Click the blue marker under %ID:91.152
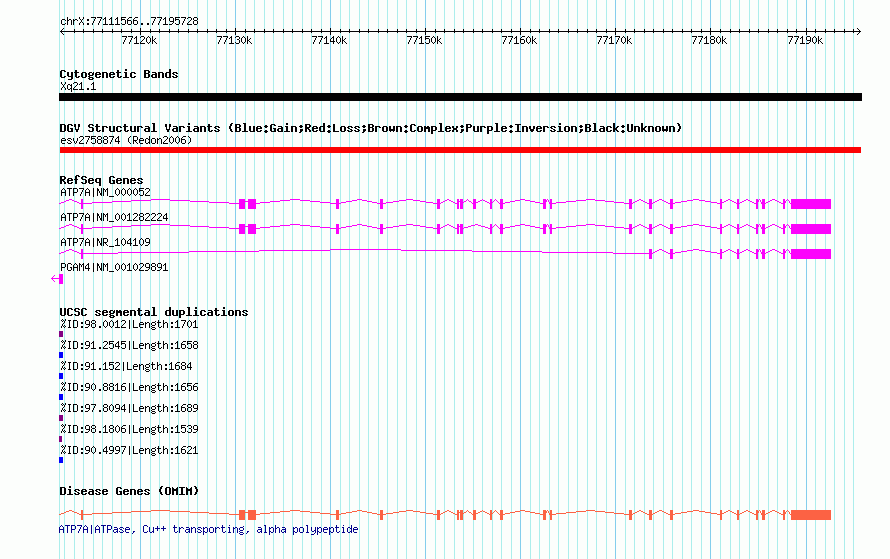Viewport: 890px width, 559px height. point(61,376)
